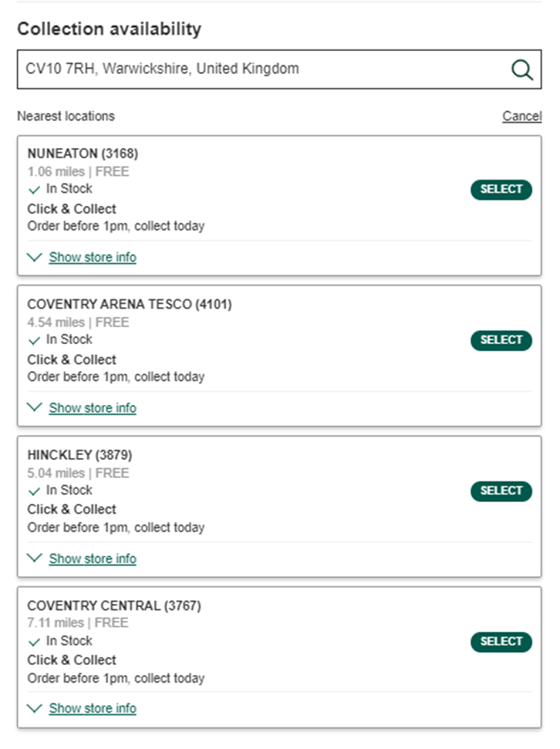Click the Coventry Arena Tesco (4101) heading

click(130, 304)
